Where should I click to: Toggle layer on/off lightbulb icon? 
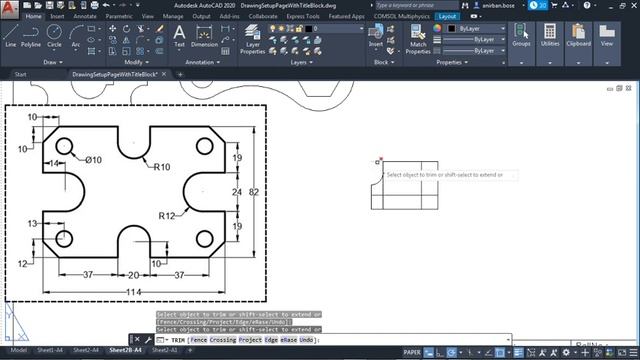pos(272,29)
